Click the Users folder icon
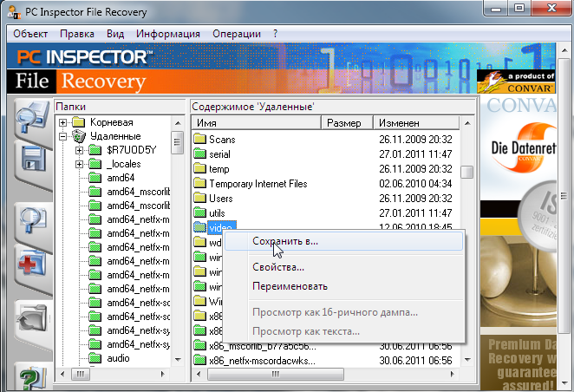The height and width of the screenshot is (392, 574). (x=200, y=198)
